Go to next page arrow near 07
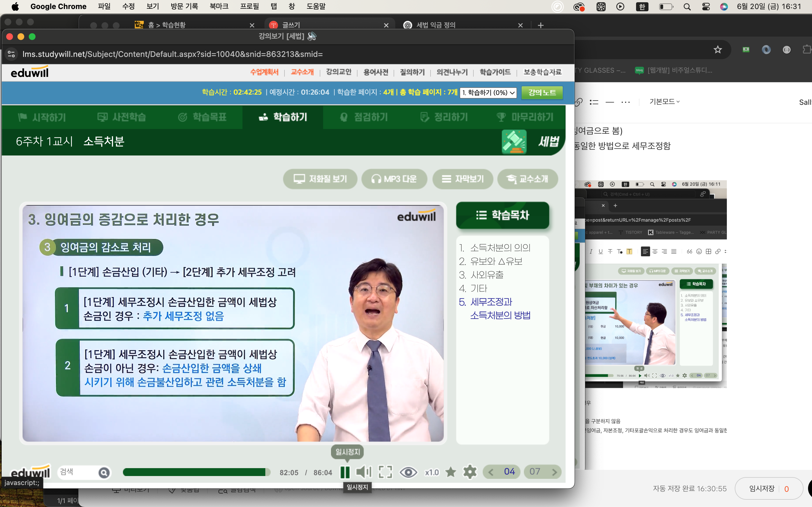Viewport: 812px width, 507px height. [554, 472]
